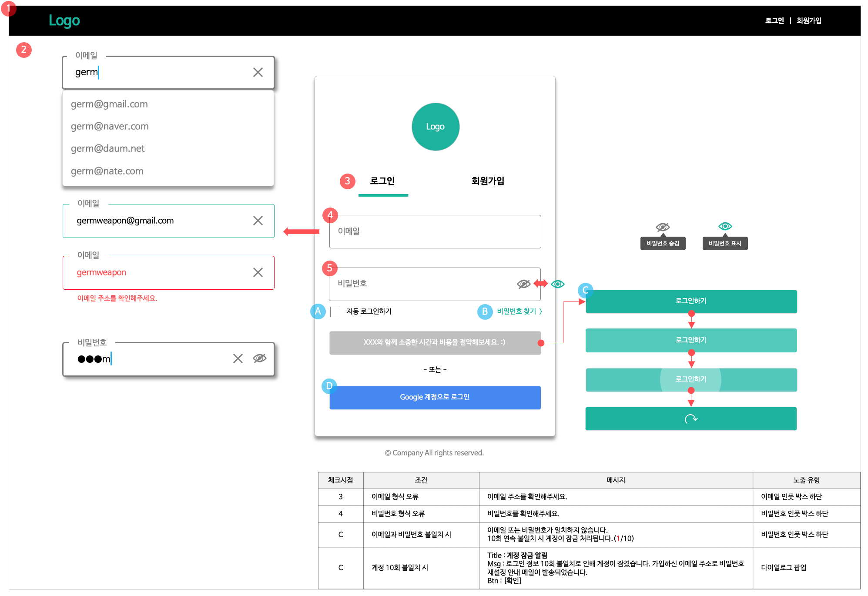
Task: Click the top dark green 로그인하기 button
Action: [690, 301]
